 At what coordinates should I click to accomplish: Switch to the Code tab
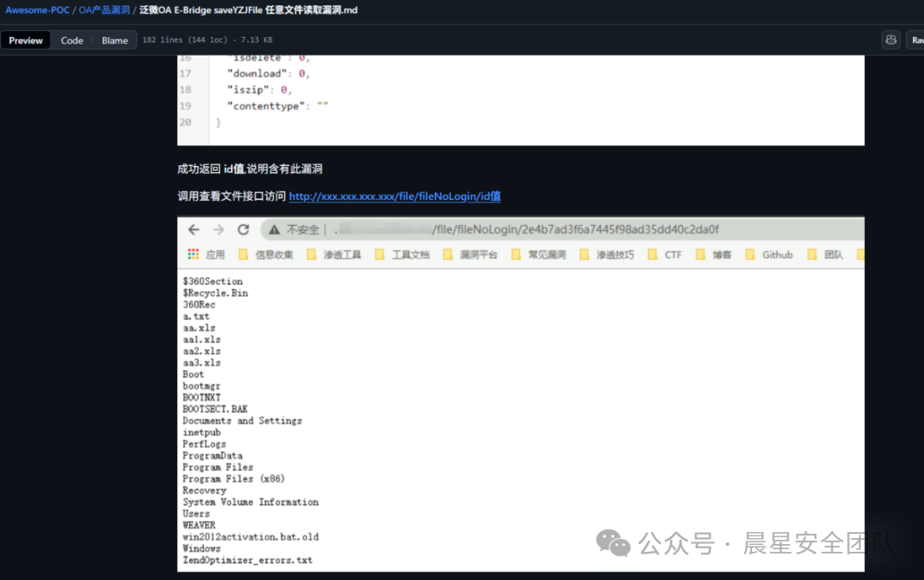point(72,40)
